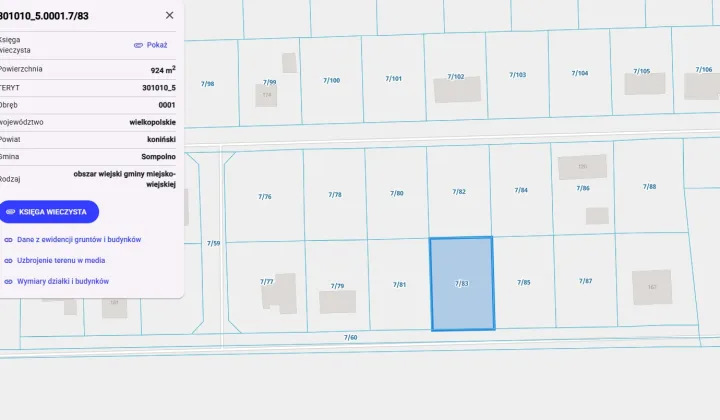The height and width of the screenshot is (420, 720).
Task: Click the TERYT value 301010_5
Action: click(159, 88)
